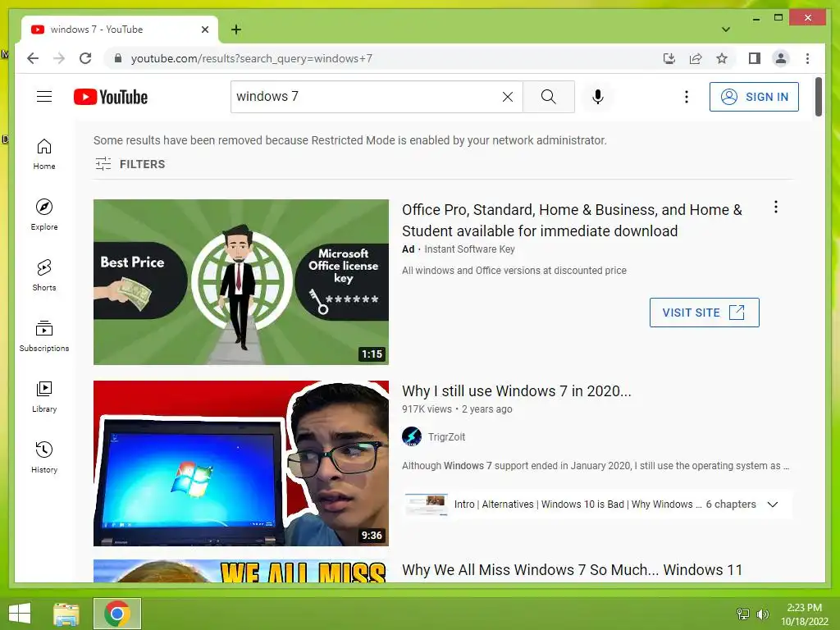Open File Explorer from the taskbar

click(x=66, y=614)
